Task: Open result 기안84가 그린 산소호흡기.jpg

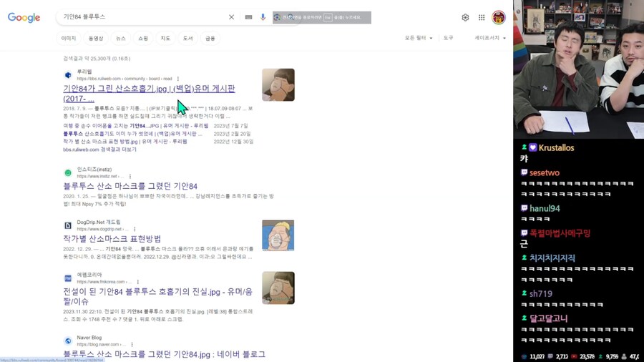Action: (149, 93)
